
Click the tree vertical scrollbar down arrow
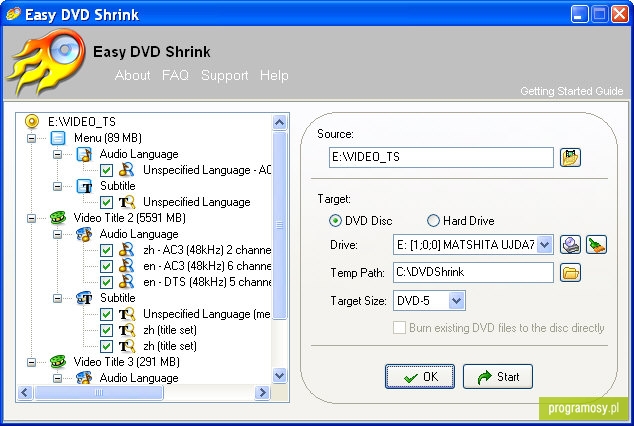[x=279, y=375]
